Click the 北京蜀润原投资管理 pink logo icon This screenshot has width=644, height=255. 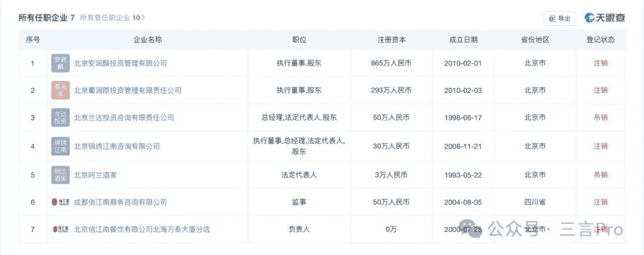[x=60, y=91]
